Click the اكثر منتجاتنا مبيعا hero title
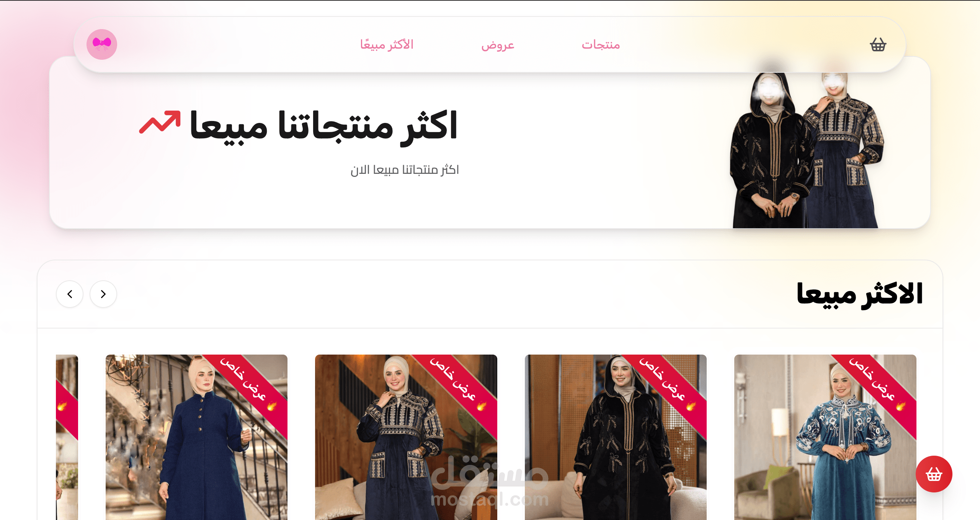Viewport: 980px width, 520px height. (x=323, y=126)
